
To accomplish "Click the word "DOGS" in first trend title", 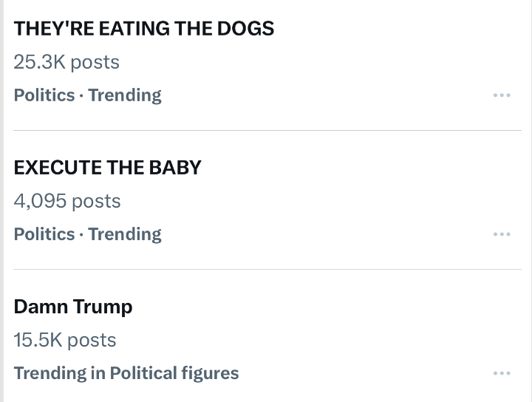I will pyautogui.click(x=245, y=28).
